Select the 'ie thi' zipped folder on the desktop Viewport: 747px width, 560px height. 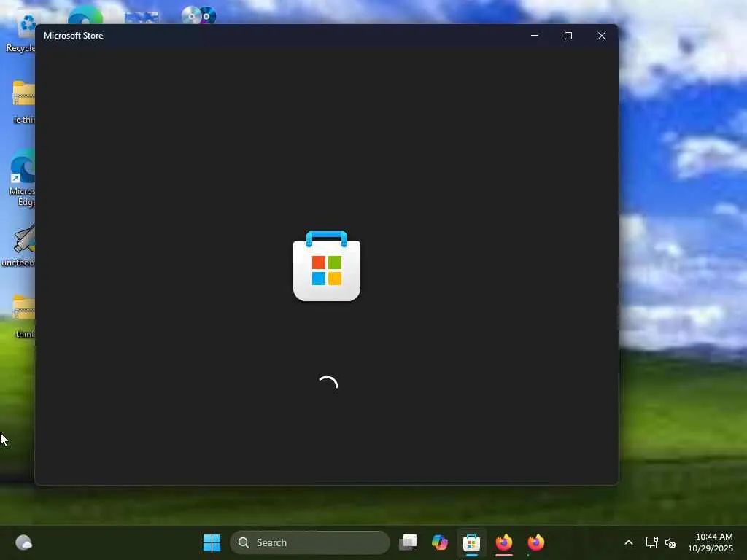point(23,102)
